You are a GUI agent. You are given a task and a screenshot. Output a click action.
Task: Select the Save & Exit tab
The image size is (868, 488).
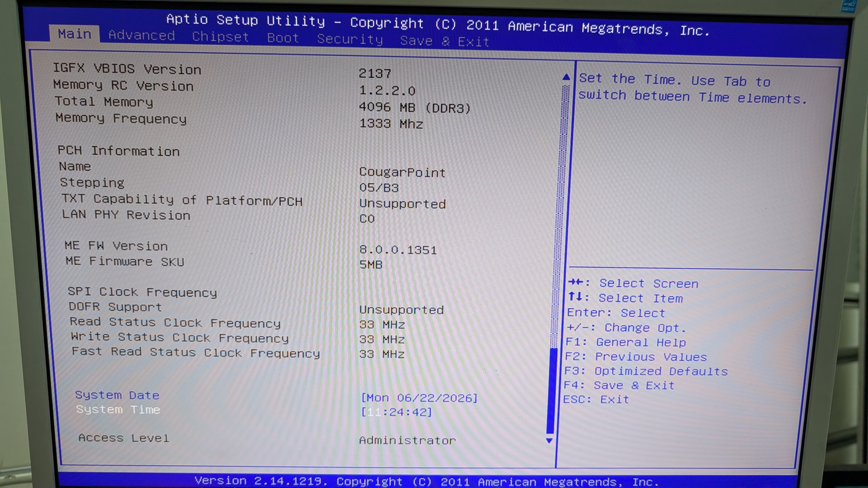[445, 41]
